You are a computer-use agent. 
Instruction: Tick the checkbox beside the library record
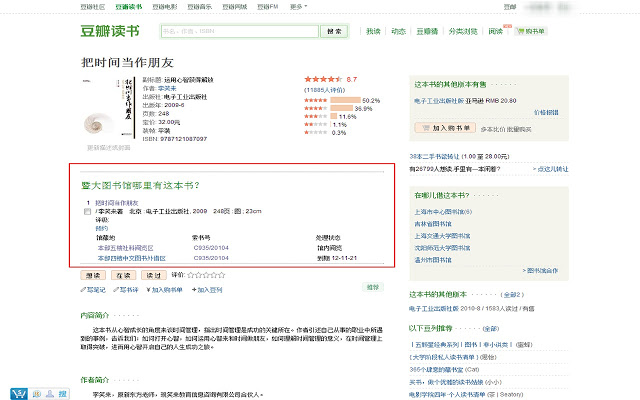(x=87, y=211)
